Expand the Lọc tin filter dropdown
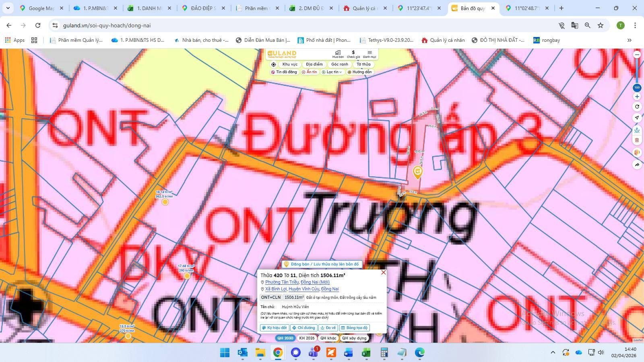 click(332, 72)
